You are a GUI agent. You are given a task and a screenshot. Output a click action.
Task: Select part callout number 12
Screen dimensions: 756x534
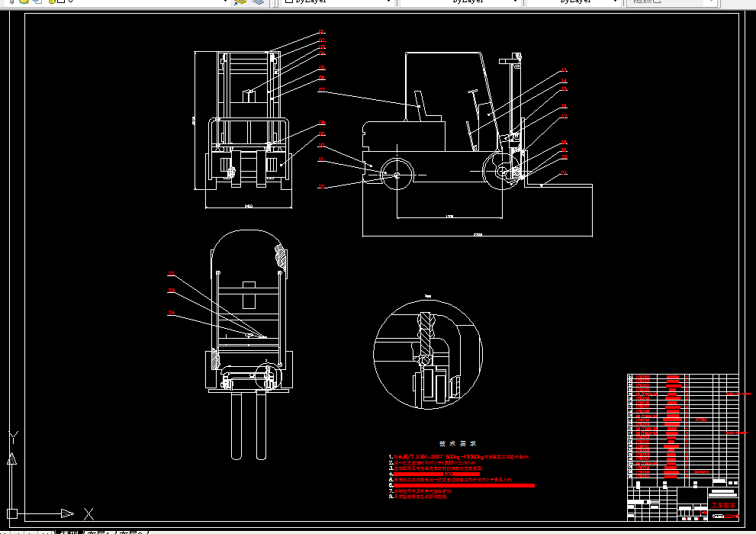pyautogui.click(x=321, y=187)
